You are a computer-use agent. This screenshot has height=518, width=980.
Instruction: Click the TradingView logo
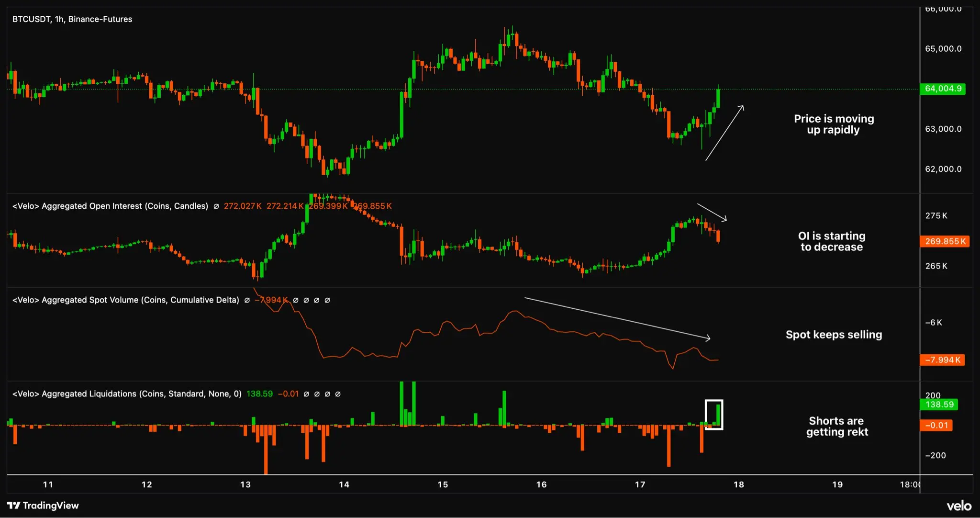click(43, 506)
